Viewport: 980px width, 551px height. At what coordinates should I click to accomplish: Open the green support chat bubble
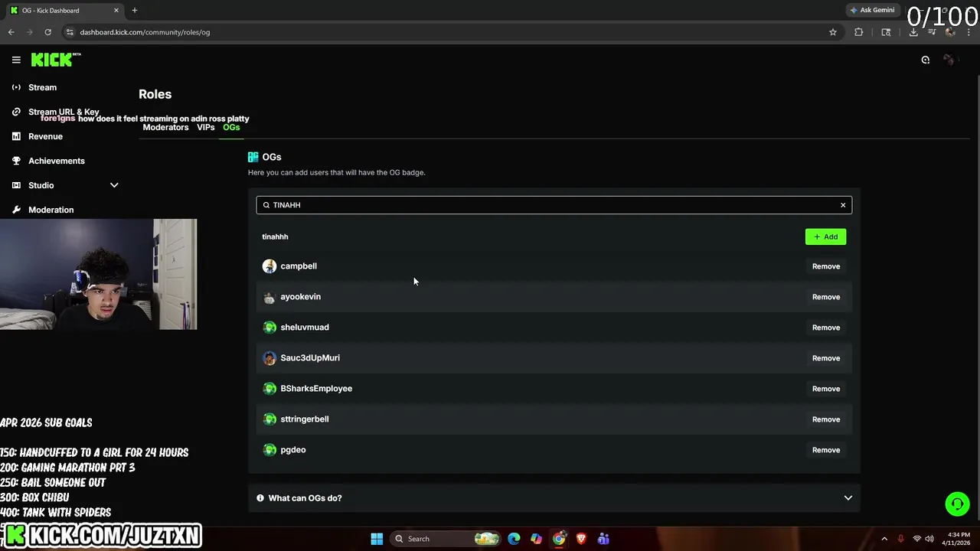pos(957,504)
